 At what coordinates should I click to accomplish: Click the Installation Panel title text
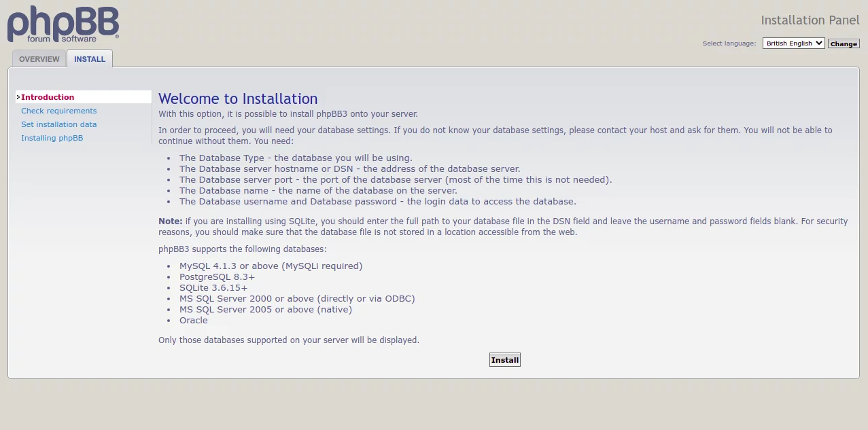coord(810,20)
